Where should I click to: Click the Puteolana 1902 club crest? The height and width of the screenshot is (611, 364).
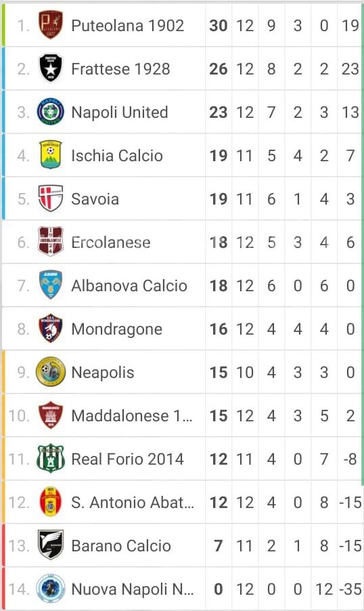51,24
